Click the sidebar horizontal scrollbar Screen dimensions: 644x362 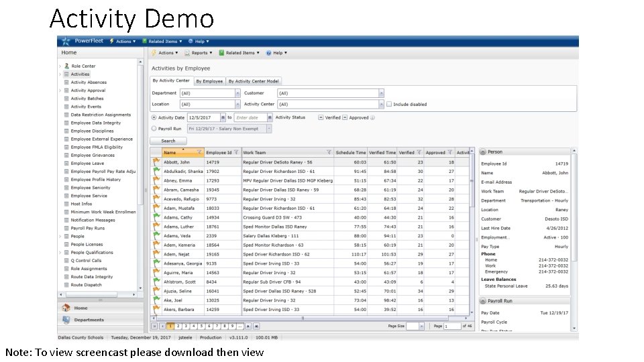coord(92,295)
